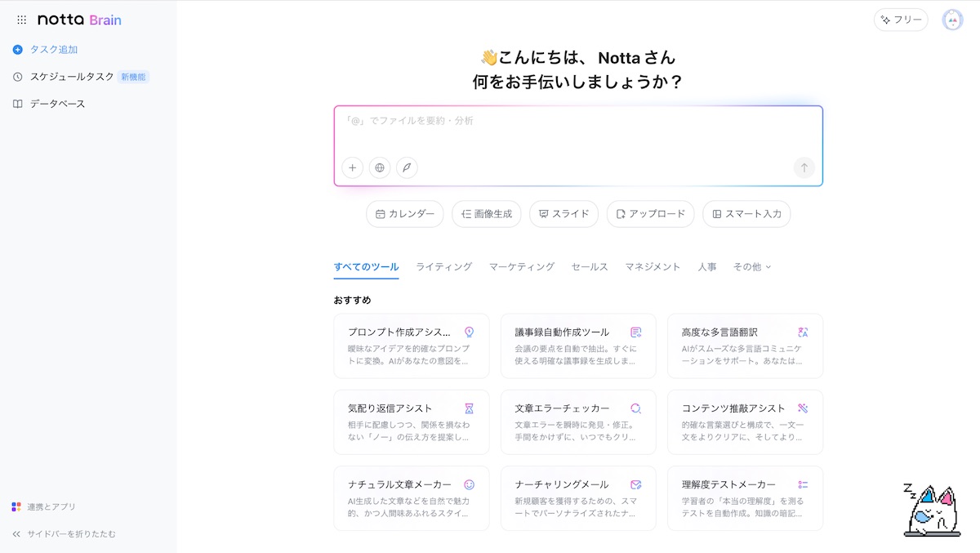Image resolution: width=980 pixels, height=553 pixels.
Task: Switch to the ライティング tab
Action: click(x=444, y=267)
